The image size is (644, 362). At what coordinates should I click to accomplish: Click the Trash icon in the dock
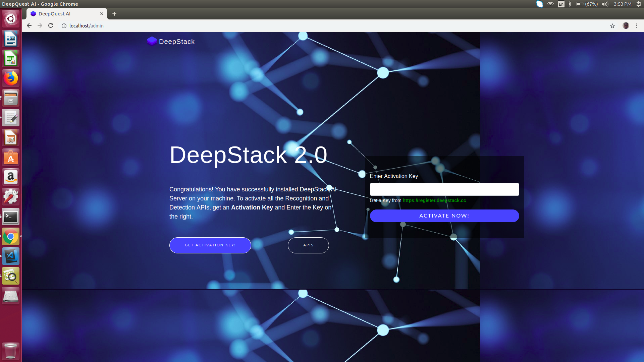pyautogui.click(x=11, y=351)
